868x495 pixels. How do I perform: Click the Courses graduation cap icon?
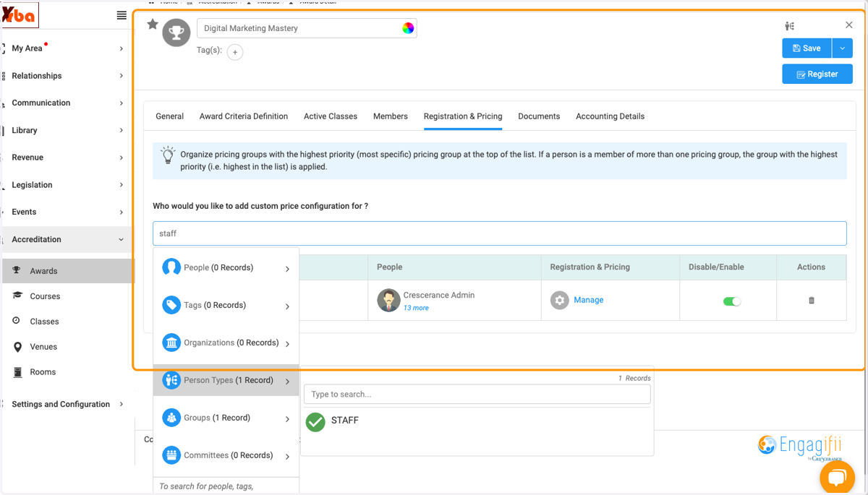click(17, 296)
